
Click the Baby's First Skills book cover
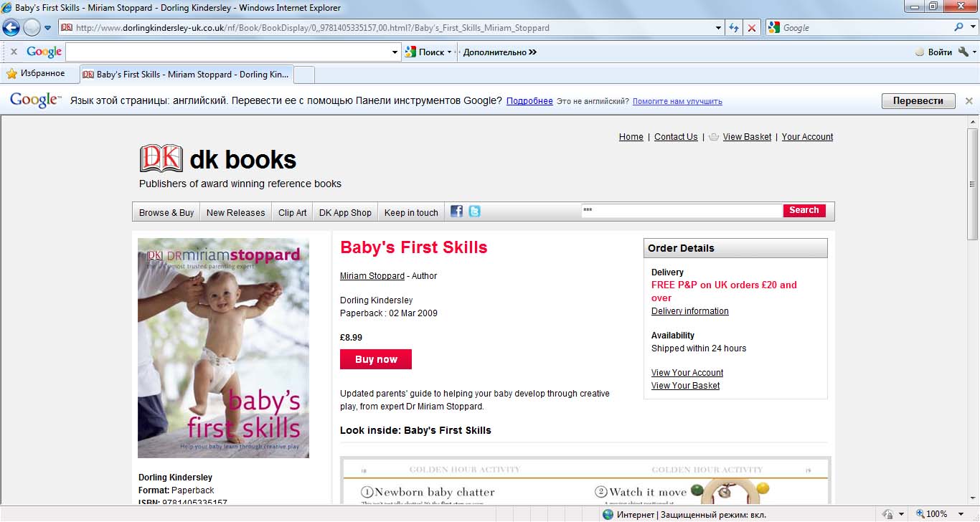pyautogui.click(x=223, y=348)
